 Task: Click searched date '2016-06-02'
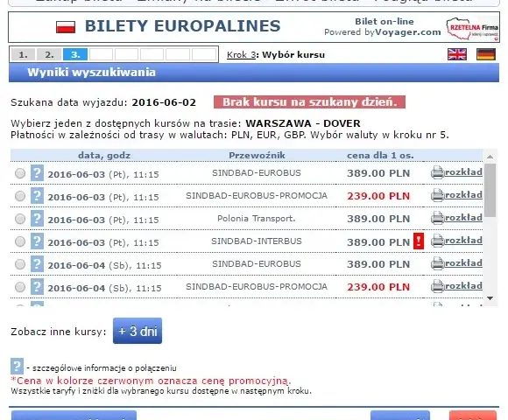coord(164,102)
